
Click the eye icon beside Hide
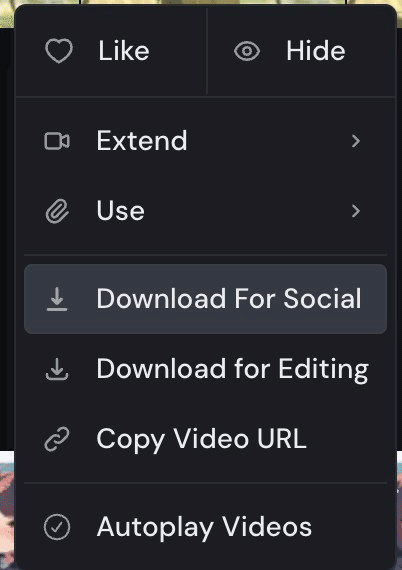[x=247, y=51]
